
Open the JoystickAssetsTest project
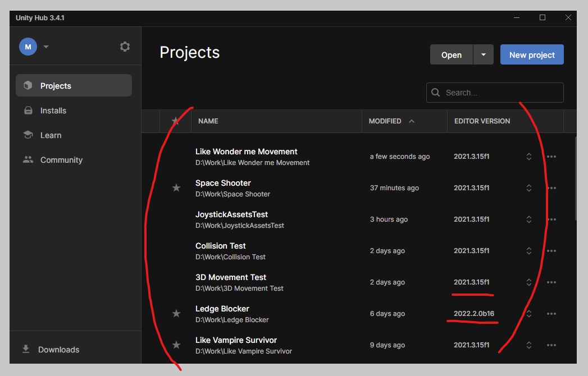click(x=231, y=214)
